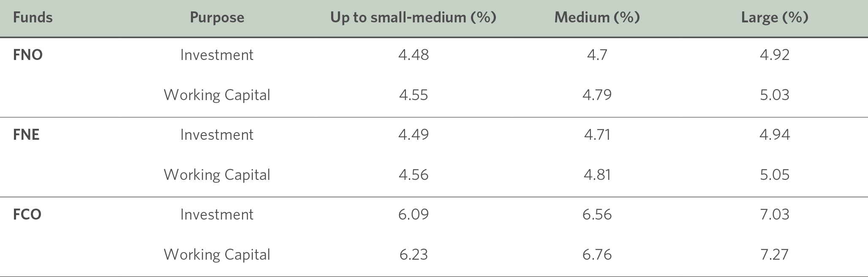Select the 5.03 large value cell
This screenshot has height=277, width=868.
pos(774,95)
